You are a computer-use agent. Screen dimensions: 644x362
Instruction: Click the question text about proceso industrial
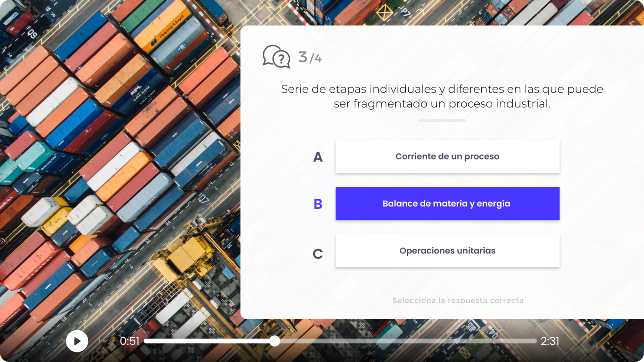tap(442, 96)
